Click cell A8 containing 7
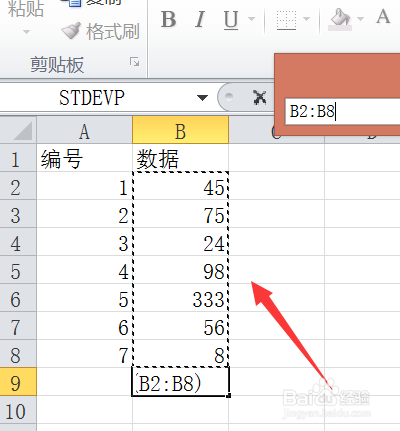This screenshot has height=431, width=400. pyautogui.click(x=84, y=354)
